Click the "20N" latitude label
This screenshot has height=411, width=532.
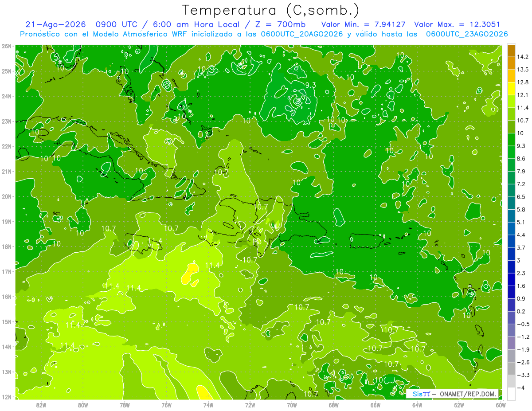7,196
